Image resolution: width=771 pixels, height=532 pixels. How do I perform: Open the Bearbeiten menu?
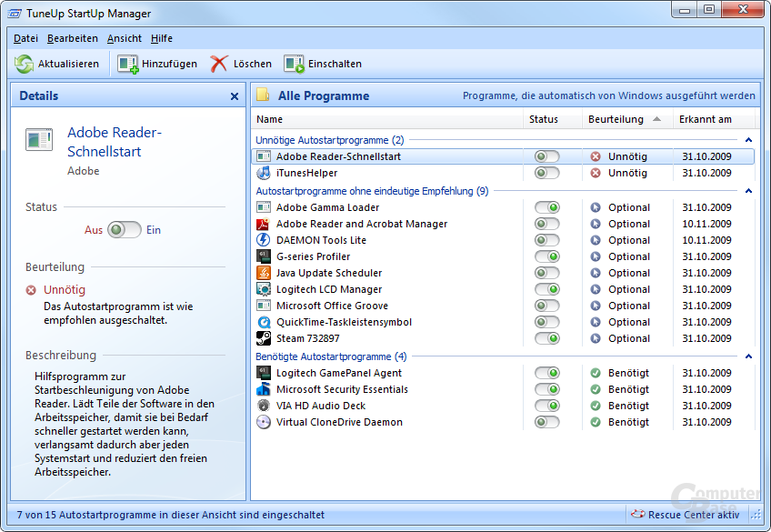73,38
